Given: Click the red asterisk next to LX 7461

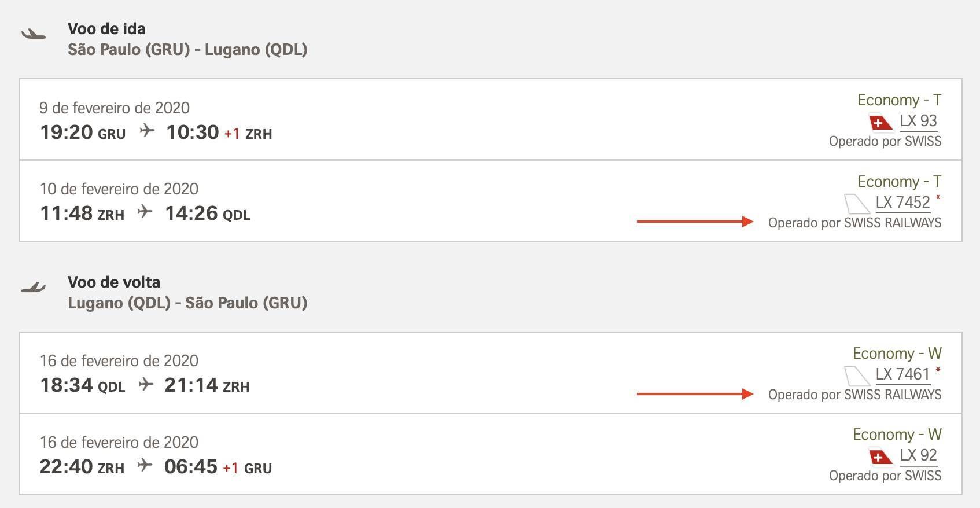Looking at the screenshot, I should tap(938, 370).
